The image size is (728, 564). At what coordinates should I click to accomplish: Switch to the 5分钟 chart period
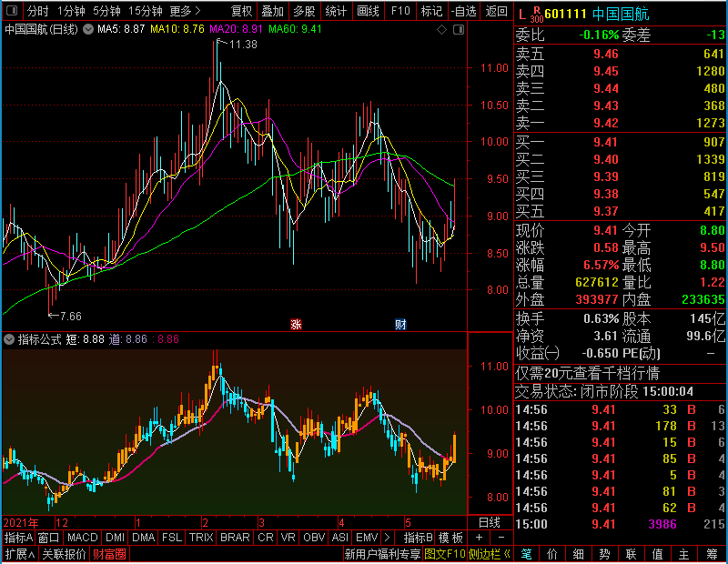click(x=106, y=11)
